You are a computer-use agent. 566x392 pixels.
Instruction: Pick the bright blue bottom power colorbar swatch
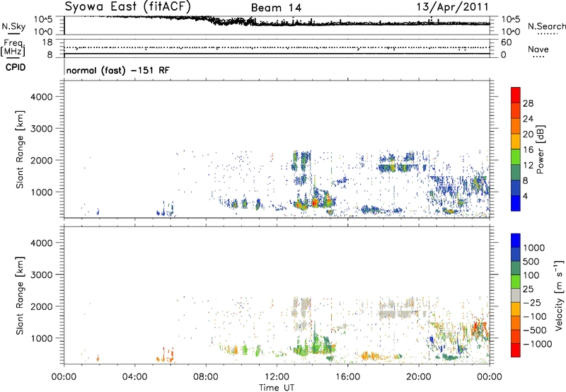(x=516, y=203)
